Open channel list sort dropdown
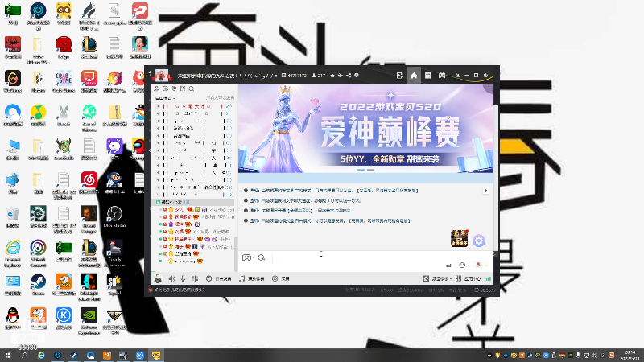This screenshot has width=644, height=362. [x=165, y=98]
